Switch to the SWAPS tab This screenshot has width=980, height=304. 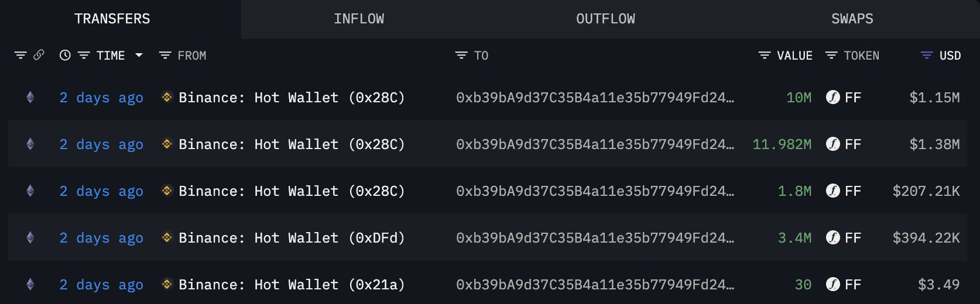point(852,19)
